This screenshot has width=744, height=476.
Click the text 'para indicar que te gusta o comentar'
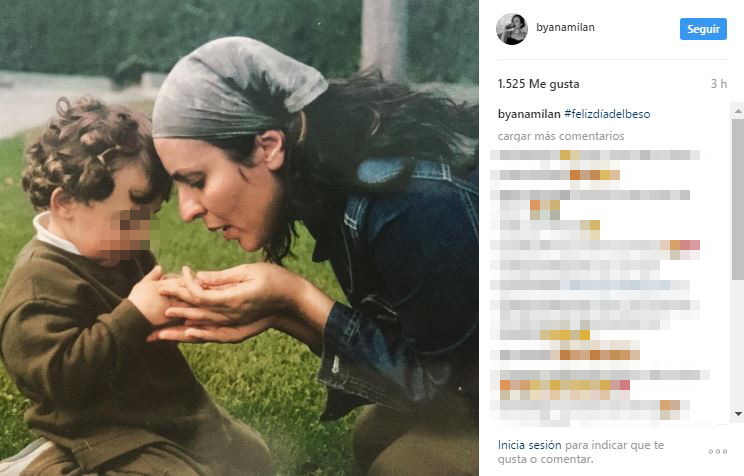[581, 452]
